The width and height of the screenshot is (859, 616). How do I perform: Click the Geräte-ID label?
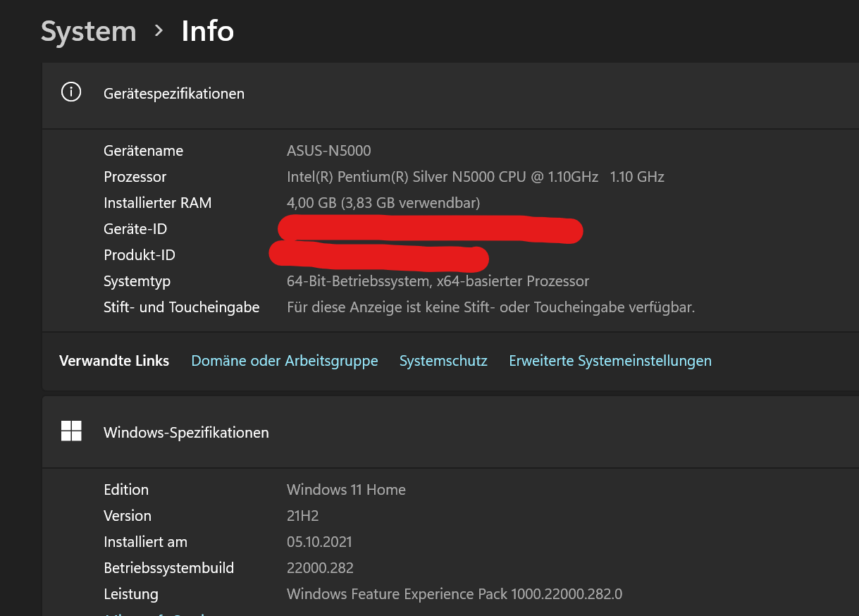[x=135, y=229]
